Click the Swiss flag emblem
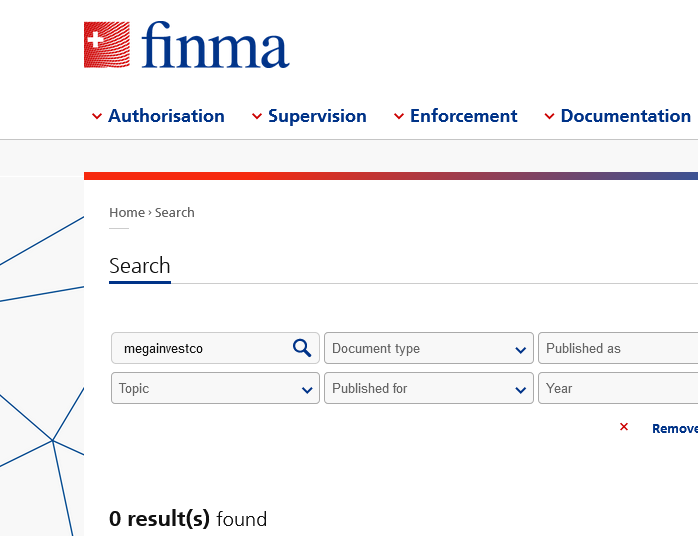Viewport: 698px width, 536px height. (107, 45)
